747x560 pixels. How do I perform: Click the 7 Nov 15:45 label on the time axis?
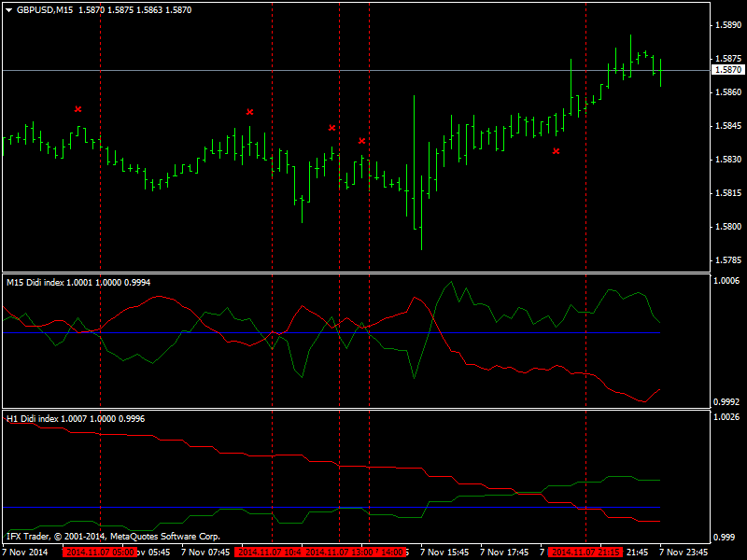tap(444, 553)
